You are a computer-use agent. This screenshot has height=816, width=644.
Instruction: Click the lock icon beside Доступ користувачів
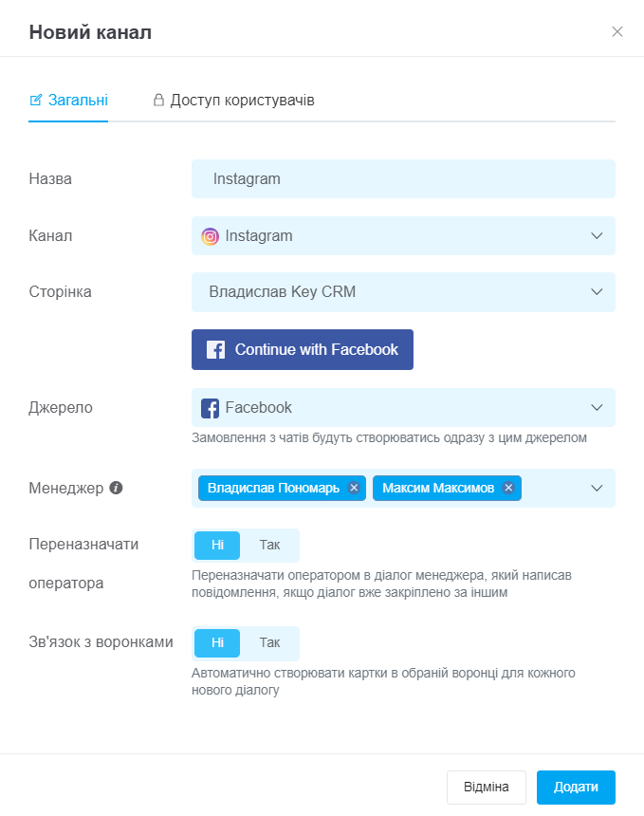(158, 100)
